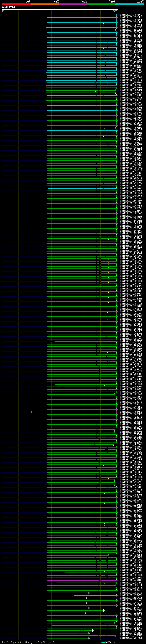Select hit label UniRef100_B6K7X3
146x644 pixels.
131,389
